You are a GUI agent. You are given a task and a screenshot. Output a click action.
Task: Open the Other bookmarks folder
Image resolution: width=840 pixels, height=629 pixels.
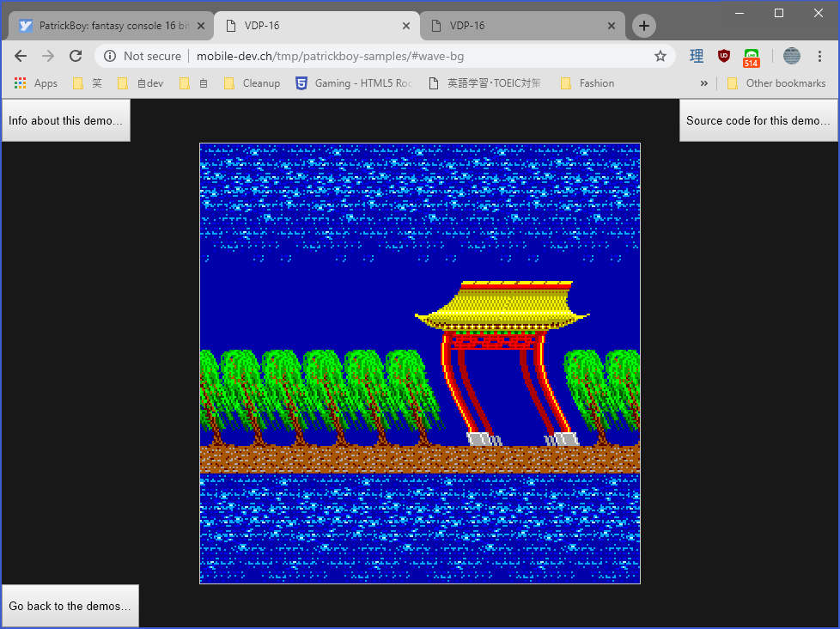pos(776,83)
